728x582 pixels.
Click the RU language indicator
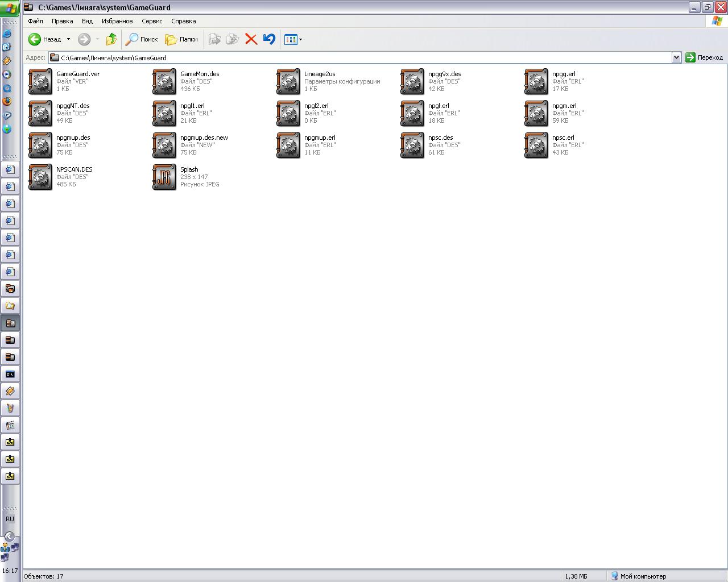click(10, 519)
